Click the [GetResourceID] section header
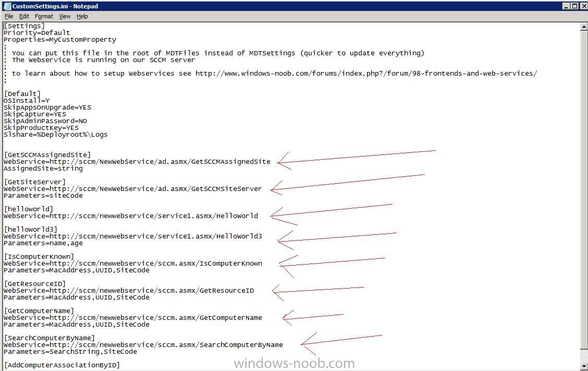 (x=35, y=283)
